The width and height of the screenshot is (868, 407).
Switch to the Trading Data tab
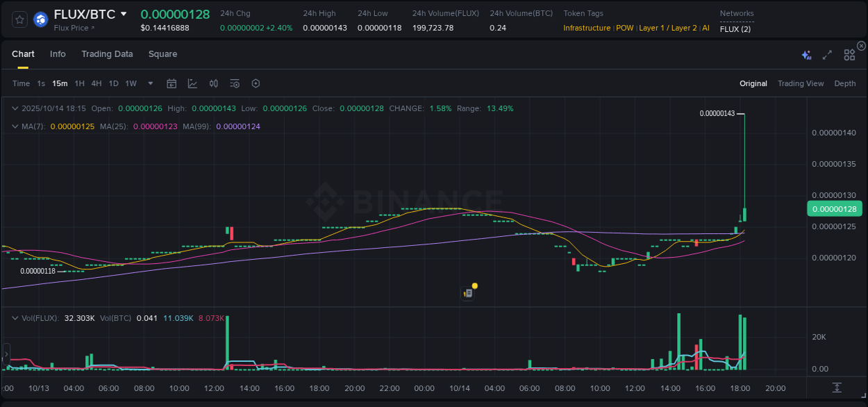[x=107, y=53]
